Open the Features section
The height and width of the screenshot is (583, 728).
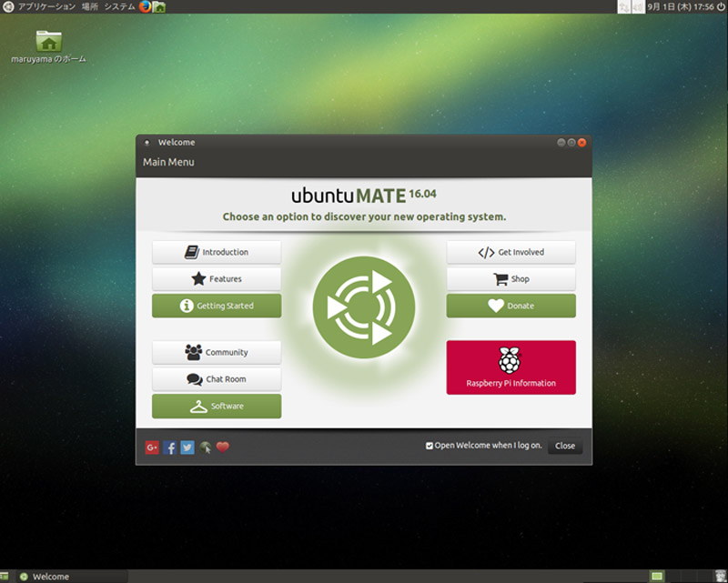[217, 279]
